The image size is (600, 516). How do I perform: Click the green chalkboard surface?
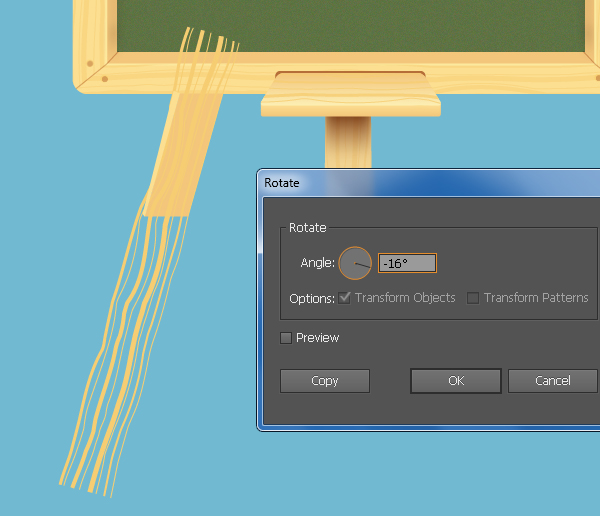[351, 25]
